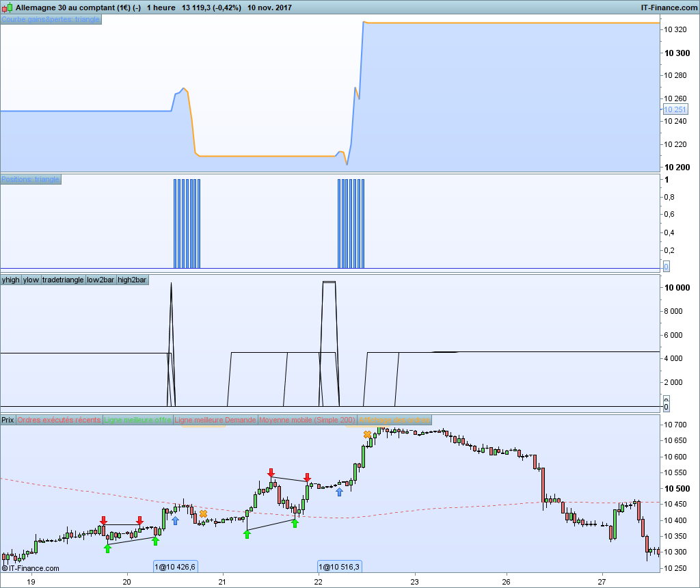The image size is (700, 588).
Task: Click the 10 700 price axis value
Action: (x=675, y=425)
